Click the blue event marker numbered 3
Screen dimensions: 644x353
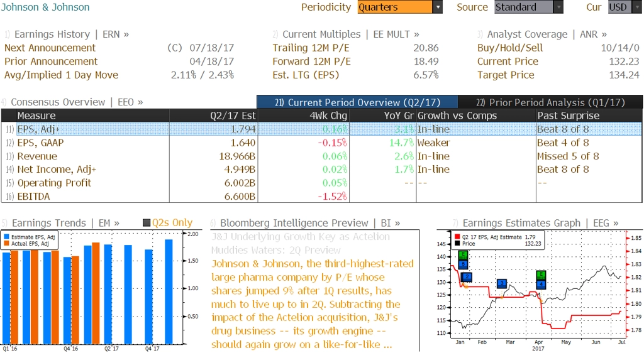coord(501,283)
